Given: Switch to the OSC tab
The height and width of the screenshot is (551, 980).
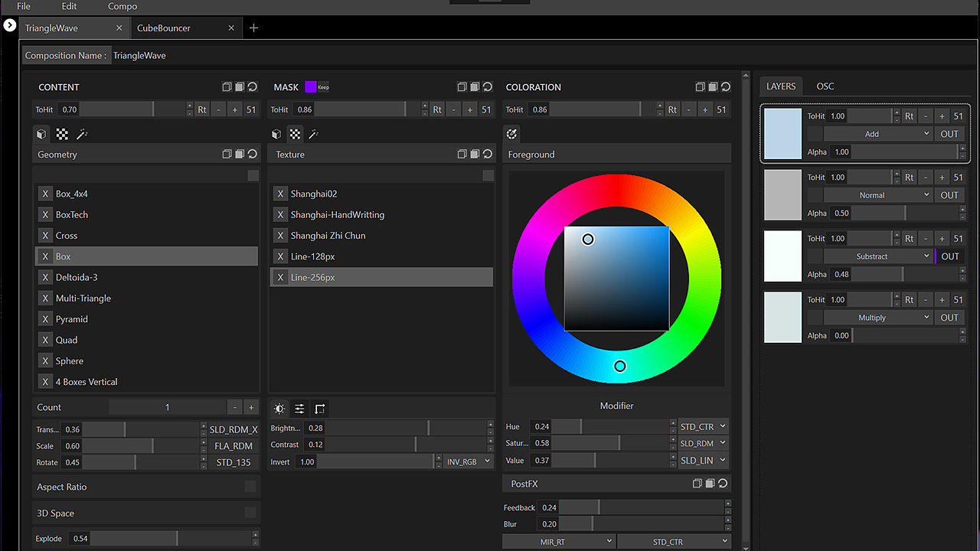Looking at the screenshot, I should 825,86.
